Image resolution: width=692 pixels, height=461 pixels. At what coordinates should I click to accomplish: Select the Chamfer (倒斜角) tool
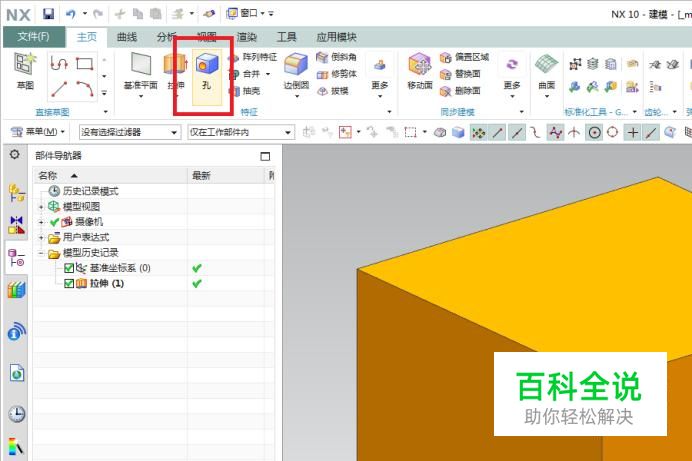(x=337, y=57)
